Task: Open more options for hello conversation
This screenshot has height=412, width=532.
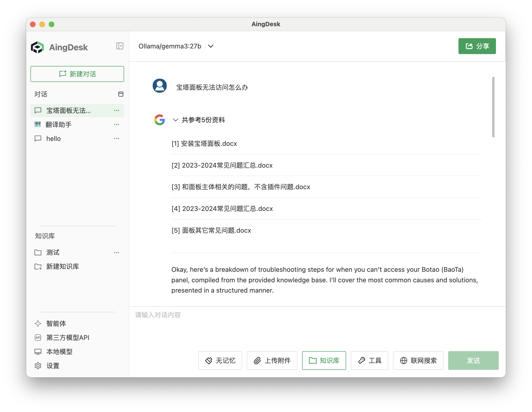Action: coord(117,139)
